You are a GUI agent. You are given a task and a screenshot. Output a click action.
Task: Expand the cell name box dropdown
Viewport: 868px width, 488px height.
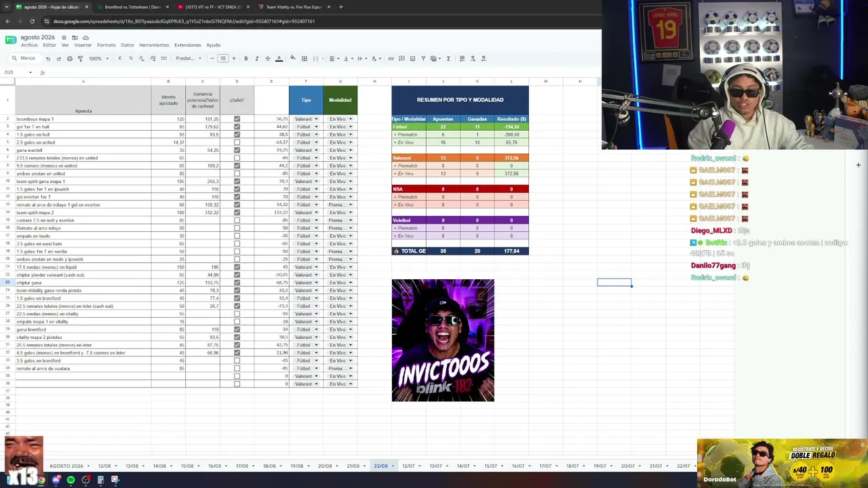[x=30, y=73]
